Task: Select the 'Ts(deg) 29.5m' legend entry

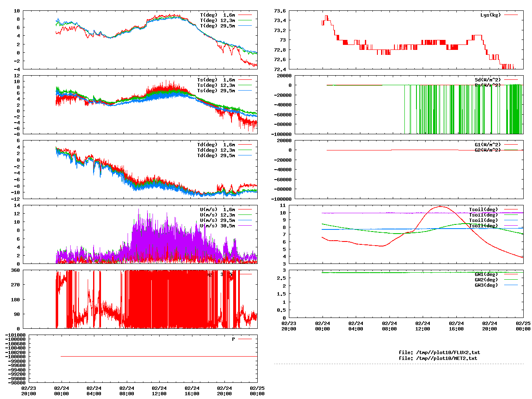Action: click(x=216, y=91)
